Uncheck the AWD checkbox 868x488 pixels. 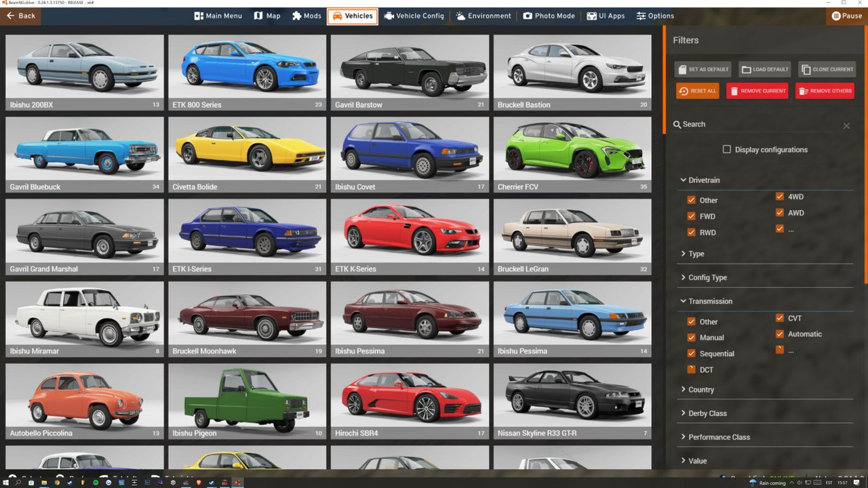click(780, 213)
